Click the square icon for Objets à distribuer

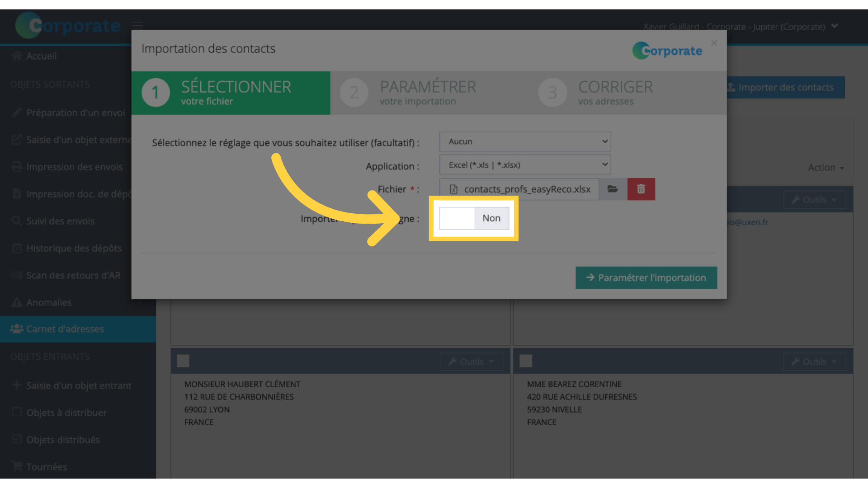17,412
